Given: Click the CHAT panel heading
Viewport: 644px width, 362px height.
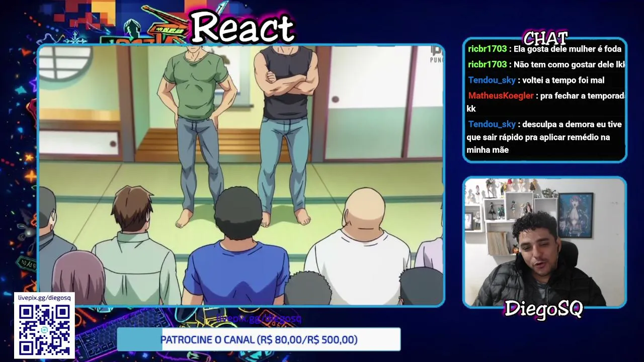Looking at the screenshot, I should (x=545, y=38).
